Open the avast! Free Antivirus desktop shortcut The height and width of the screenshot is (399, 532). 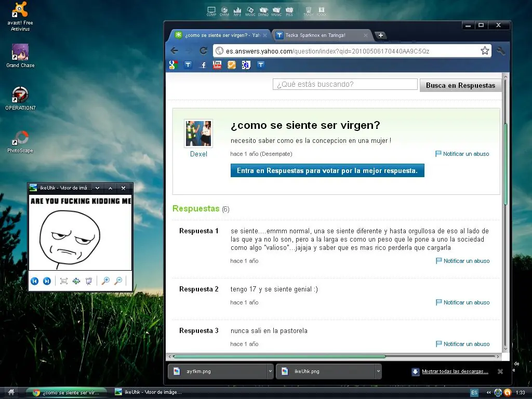[20, 16]
